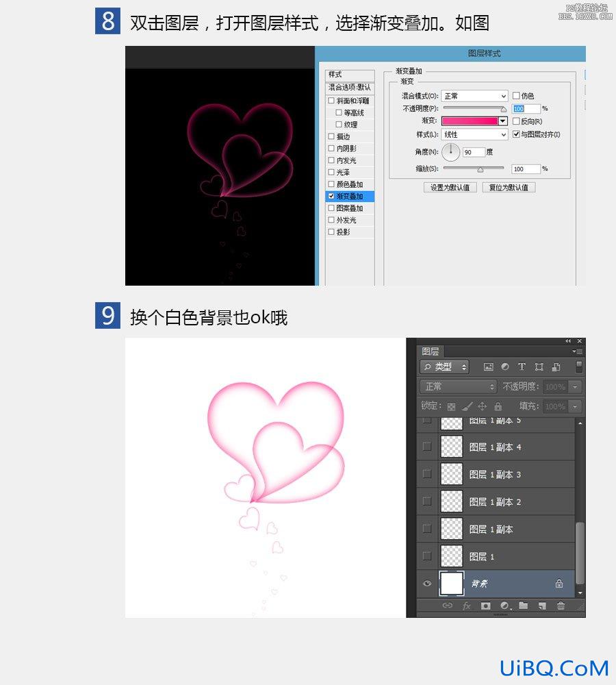Show 图层 1 副本 4 visibility box

(x=427, y=447)
